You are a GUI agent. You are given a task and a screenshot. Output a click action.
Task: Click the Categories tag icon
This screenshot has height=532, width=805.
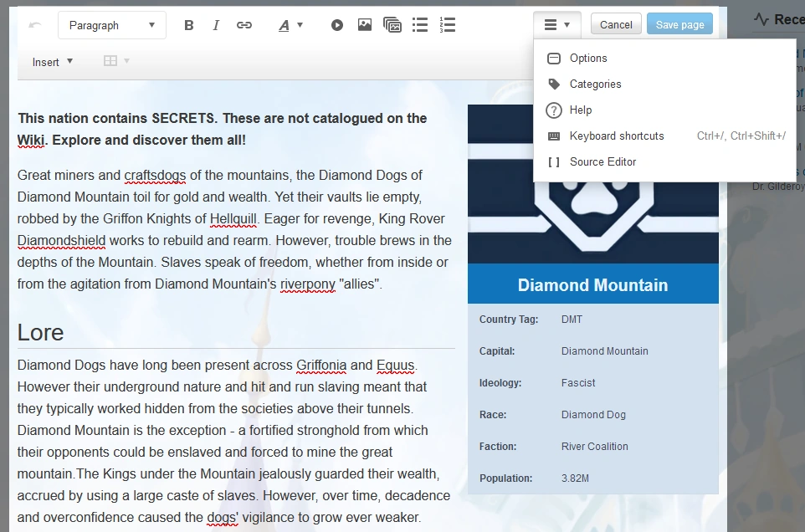pyautogui.click(x=554, y=84)
